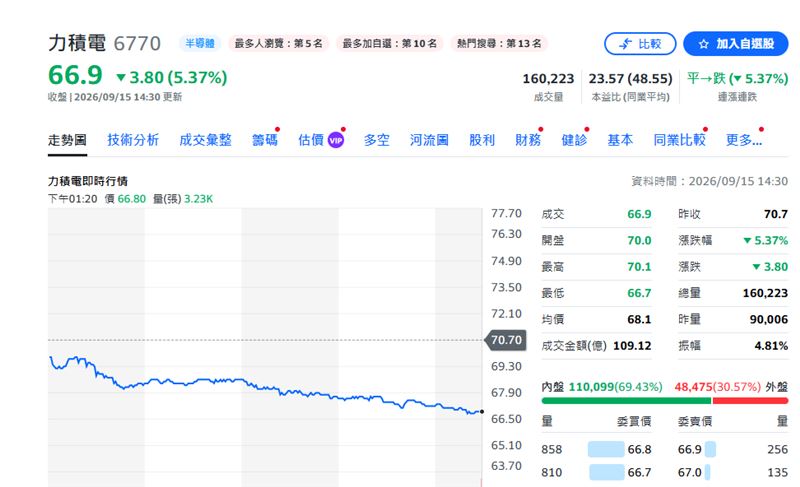This screenshot has height=487, width=800.
Task: Switch to 技術分析 tab
Action: (x=133, y=140)
